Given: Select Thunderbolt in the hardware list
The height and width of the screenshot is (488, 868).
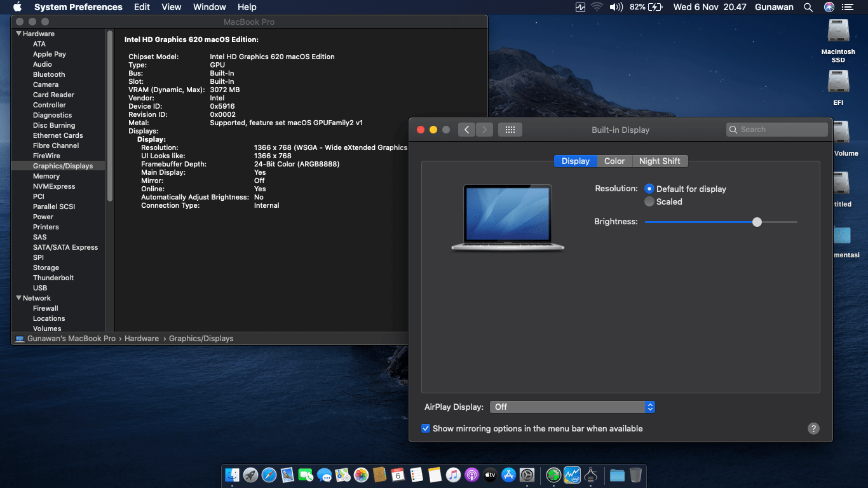Looking at the screenshot, I should click(x=53, y=278).
